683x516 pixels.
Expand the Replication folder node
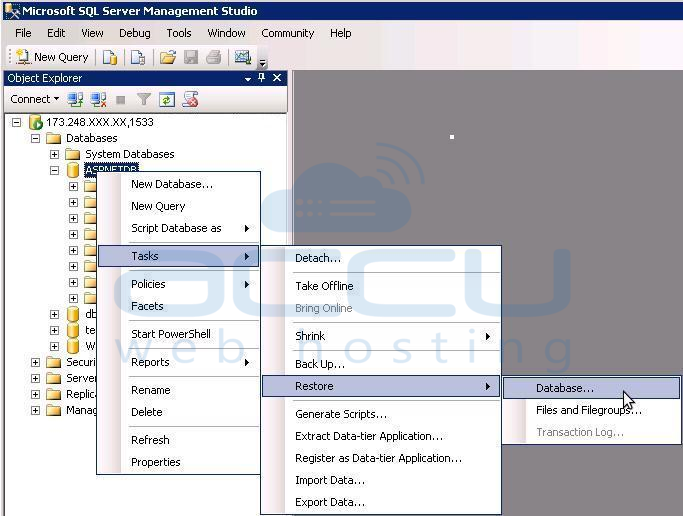(35, 395)
